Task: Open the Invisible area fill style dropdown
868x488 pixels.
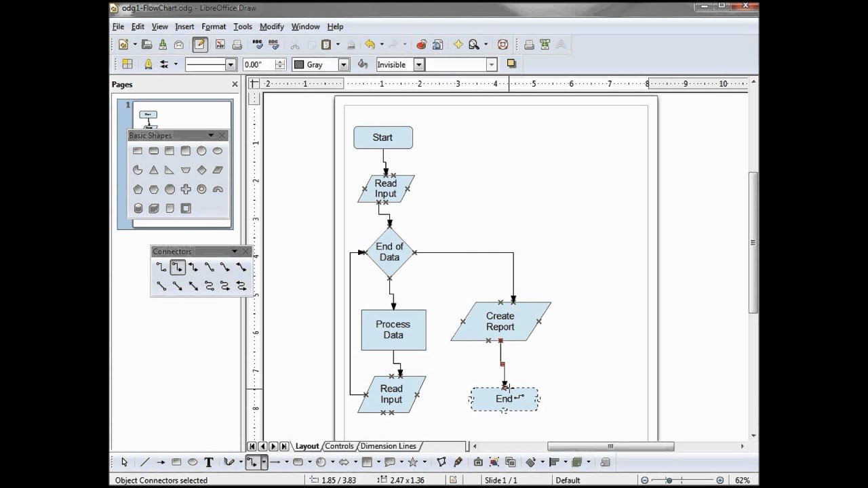Action: (x=419, y=65)
